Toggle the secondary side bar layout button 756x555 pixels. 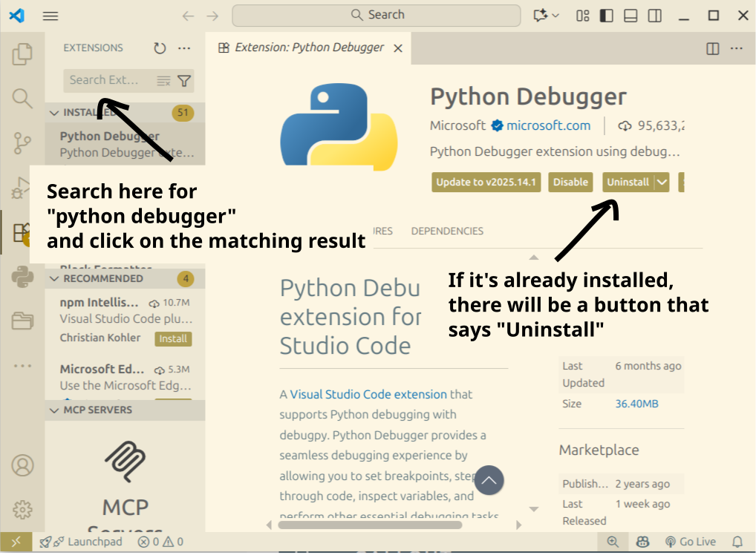click(654, 16)
